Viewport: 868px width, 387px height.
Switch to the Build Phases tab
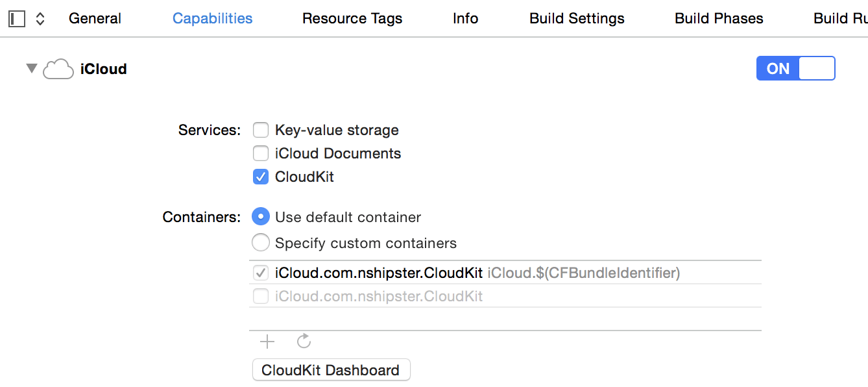[x=719, y=18]
